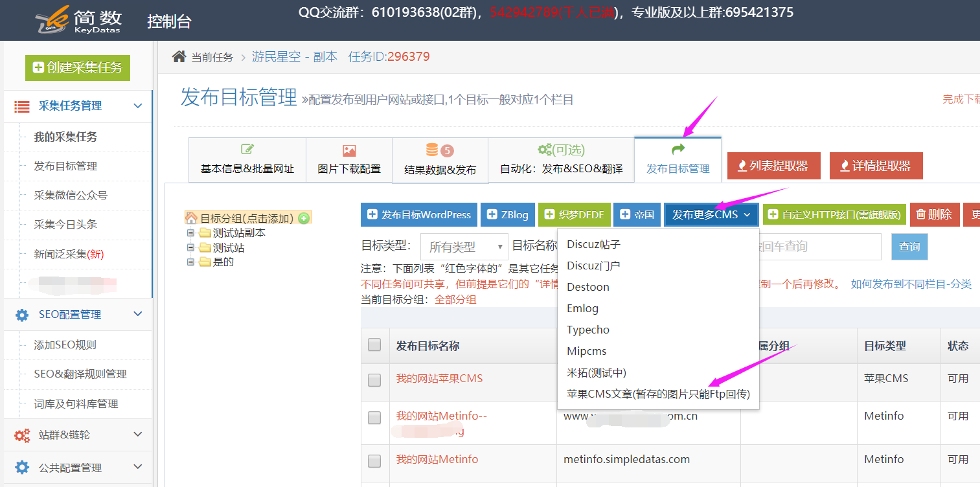Open the 所有类型 target type dropdown
This screenshot has width=980, height=487.
point(464,247)
